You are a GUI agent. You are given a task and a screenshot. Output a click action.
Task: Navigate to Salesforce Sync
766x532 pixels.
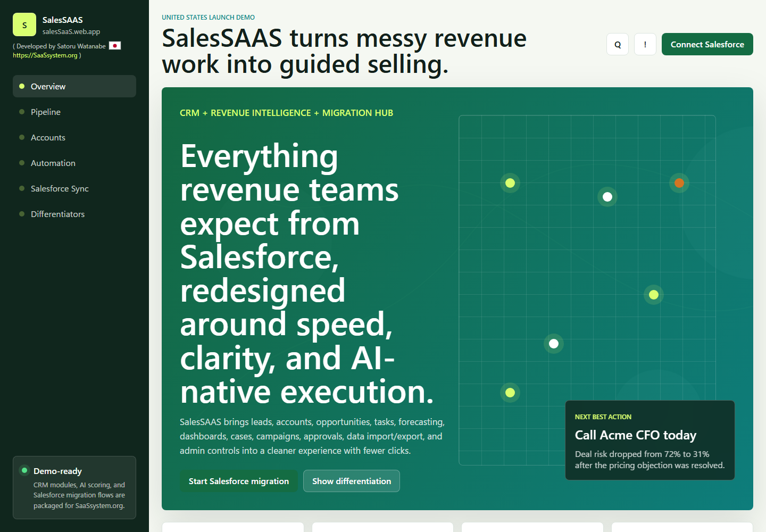[74, 188]
